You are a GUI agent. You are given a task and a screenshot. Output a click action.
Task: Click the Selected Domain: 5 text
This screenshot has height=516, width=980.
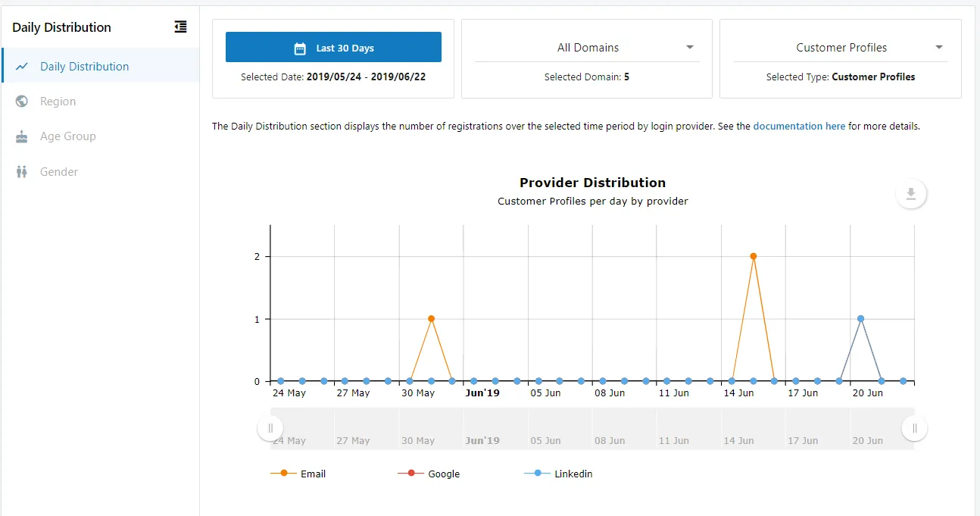pyautogui.click(x=587, y=77)
